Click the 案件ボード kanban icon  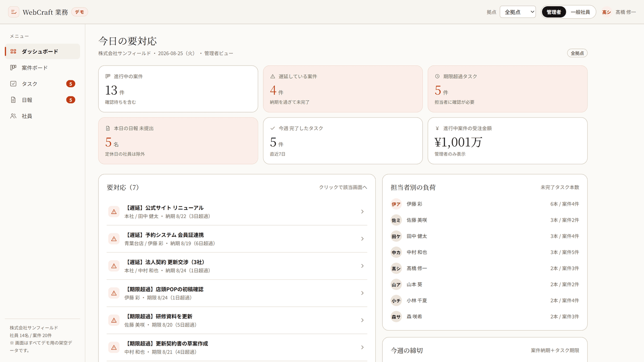[x=13, y=67]
